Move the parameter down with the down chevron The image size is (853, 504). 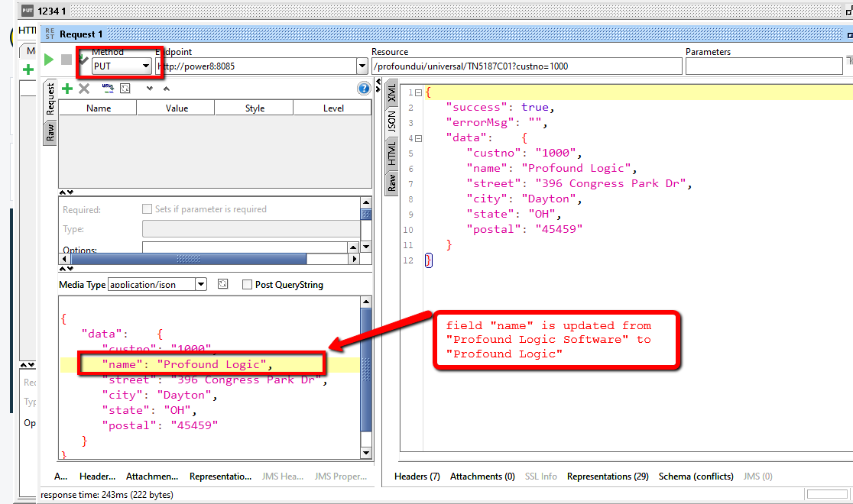tap(150, 89)
